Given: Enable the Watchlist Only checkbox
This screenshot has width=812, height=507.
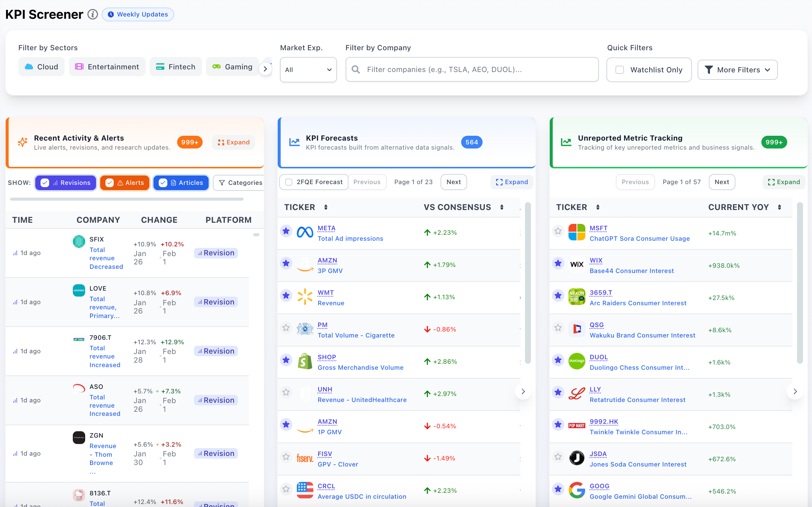Looking at the screenshot, I should [620, 70].
